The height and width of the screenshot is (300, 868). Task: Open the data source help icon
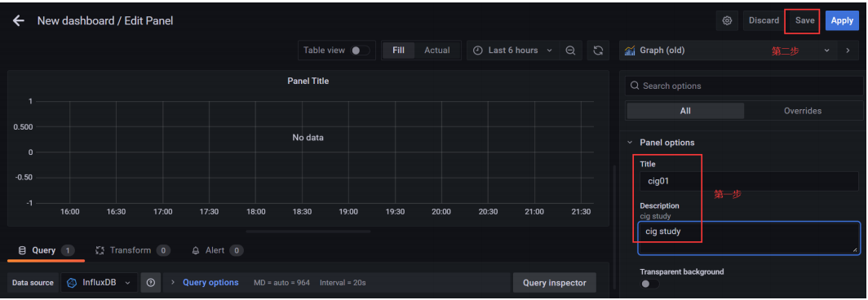[151, 282]
